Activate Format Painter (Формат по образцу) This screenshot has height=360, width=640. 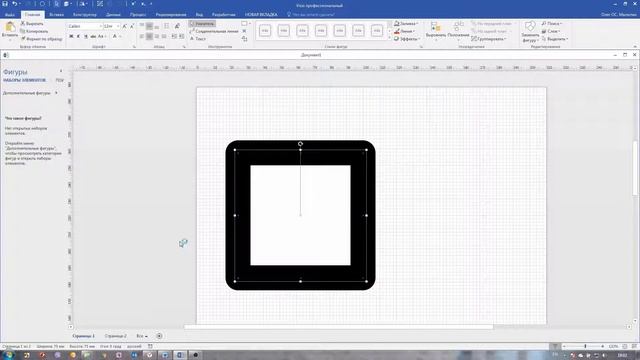tap(41, 39)
